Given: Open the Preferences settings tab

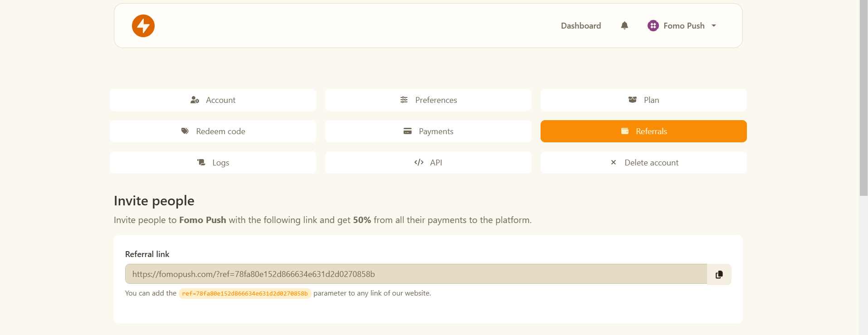Looking at the screenshot, I should (x=428, y=100).
